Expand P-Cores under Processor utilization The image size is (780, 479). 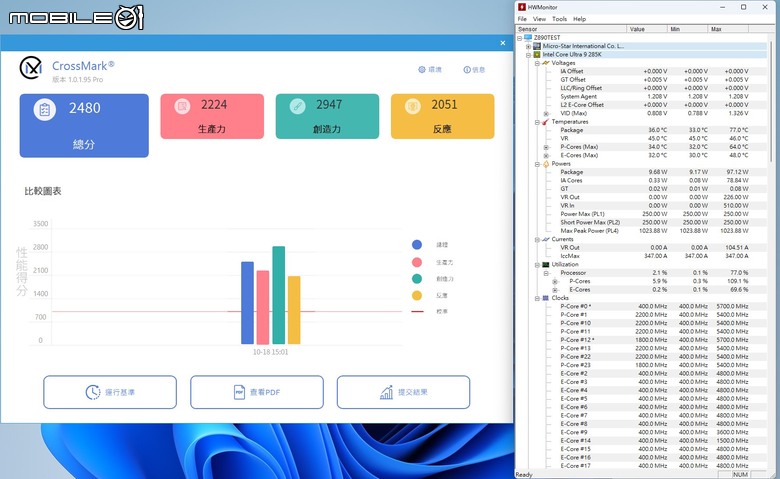(x=555, y=282)
